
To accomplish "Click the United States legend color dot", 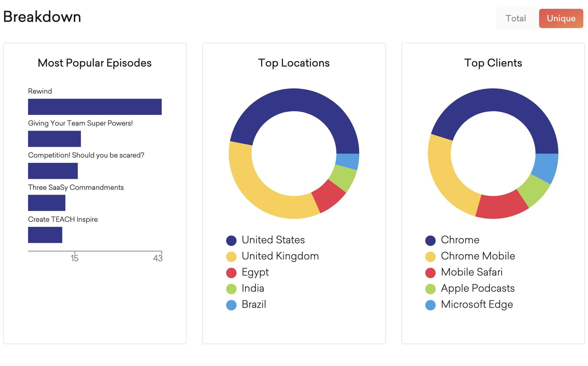I will (x=231, y=240).
